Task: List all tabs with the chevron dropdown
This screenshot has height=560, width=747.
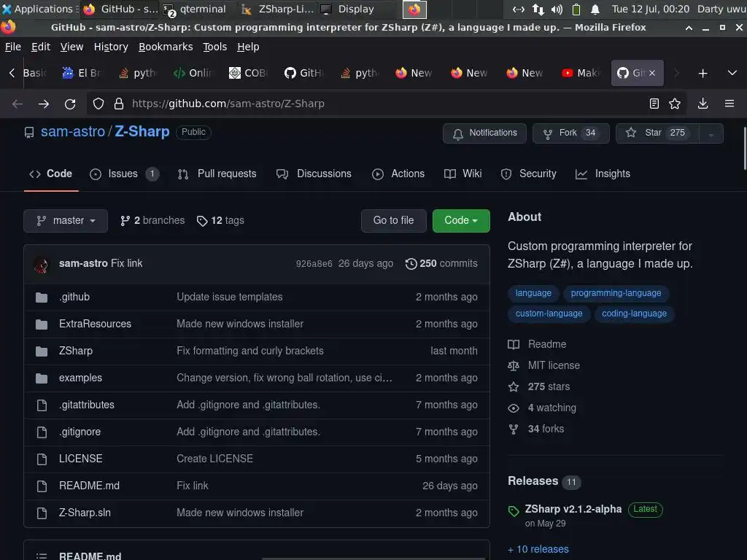Action: tap(732, 73)
